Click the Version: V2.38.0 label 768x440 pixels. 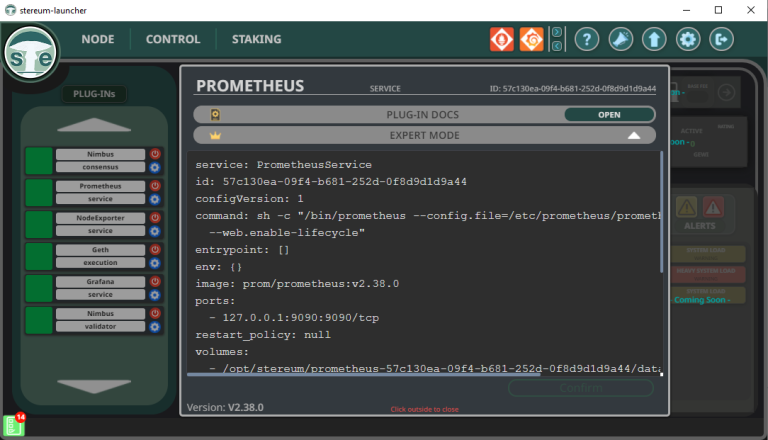coord(225,407)
